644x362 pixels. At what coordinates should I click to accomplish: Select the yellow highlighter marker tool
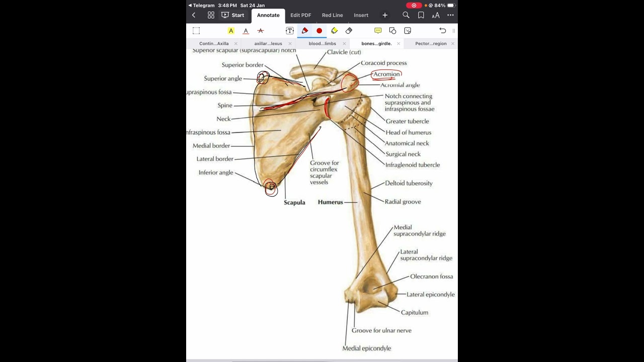pos(334,31)
